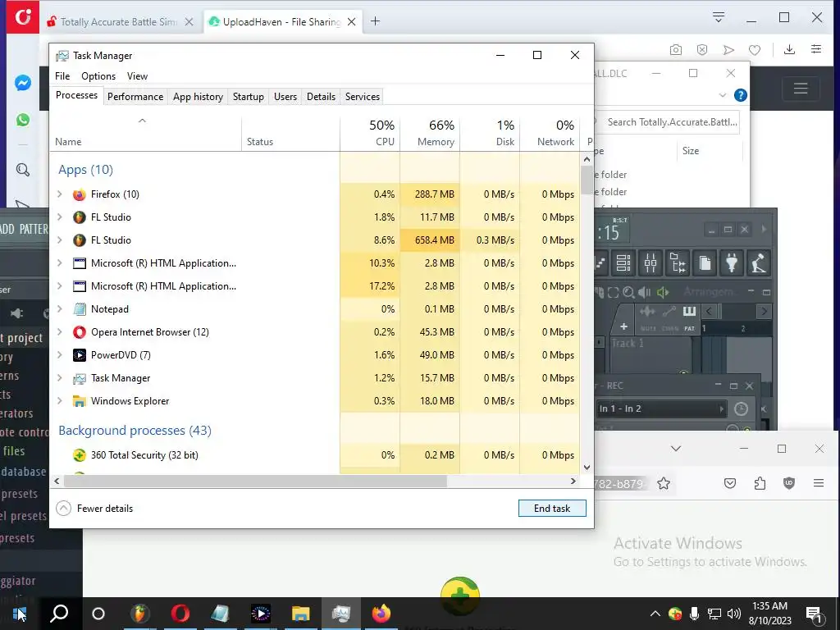Expand the Firefox (10) process group

(x=60, y=194)
